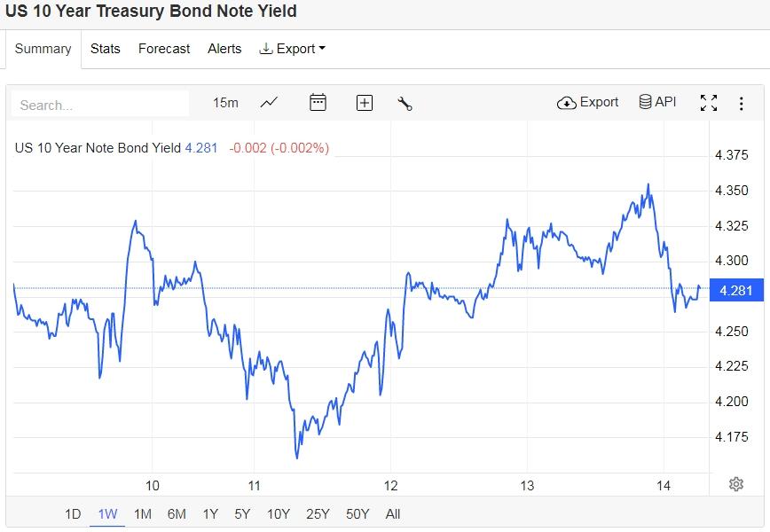The width and height of the screenshot is (770, 532).
Task: Select the 1D time range
Action: 73,513
